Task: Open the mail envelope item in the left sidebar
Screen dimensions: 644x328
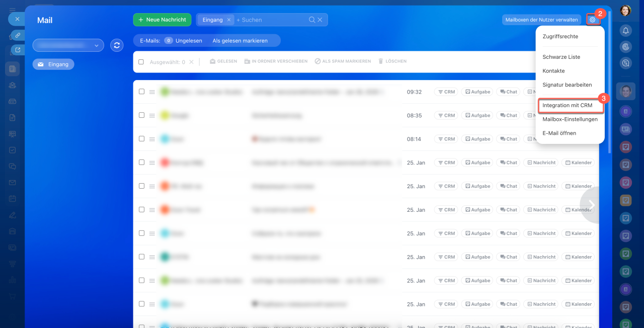Action: click(12, 183)
